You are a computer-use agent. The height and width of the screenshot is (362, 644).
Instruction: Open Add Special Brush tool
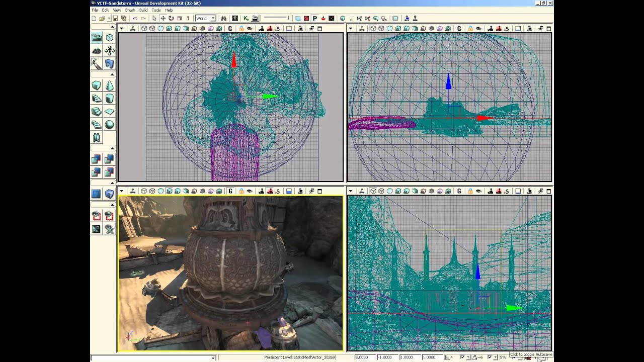click(96, 194)
